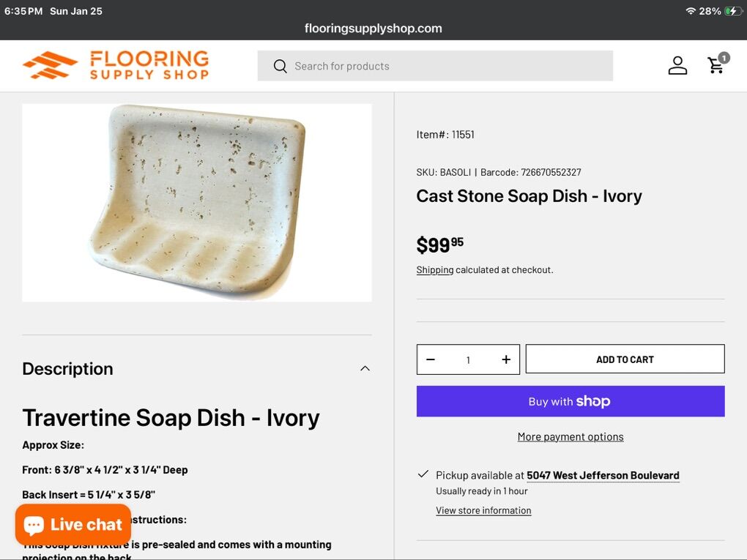Click the search magnifier icon
This screenshot has width=747, height=560.
280,66
